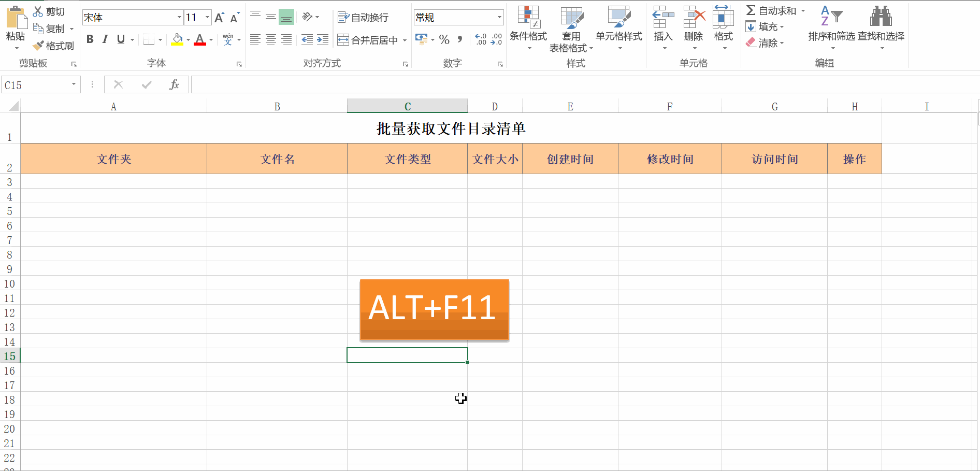This screenshot has height=471, width=980.
Task: Click decrease decimal places
Action: [x=496, y=39]
